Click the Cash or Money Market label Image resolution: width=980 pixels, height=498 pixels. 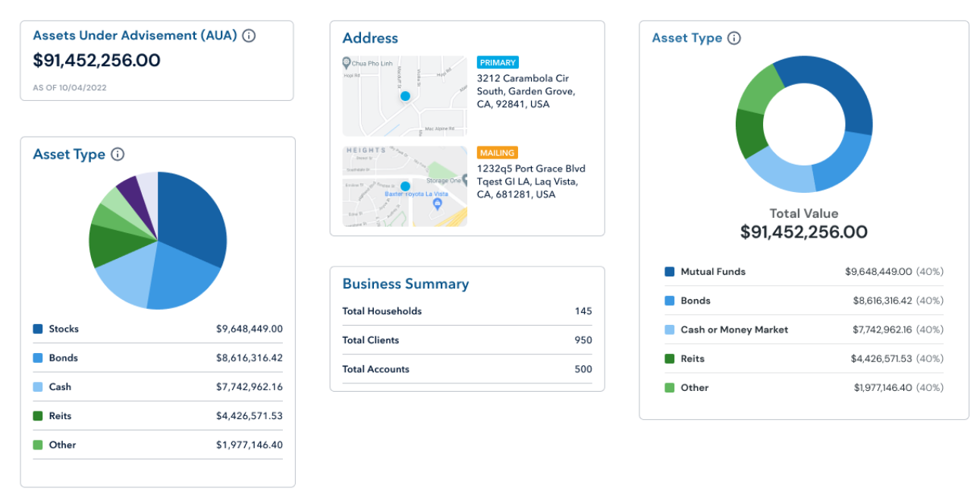tap(734, 329)
